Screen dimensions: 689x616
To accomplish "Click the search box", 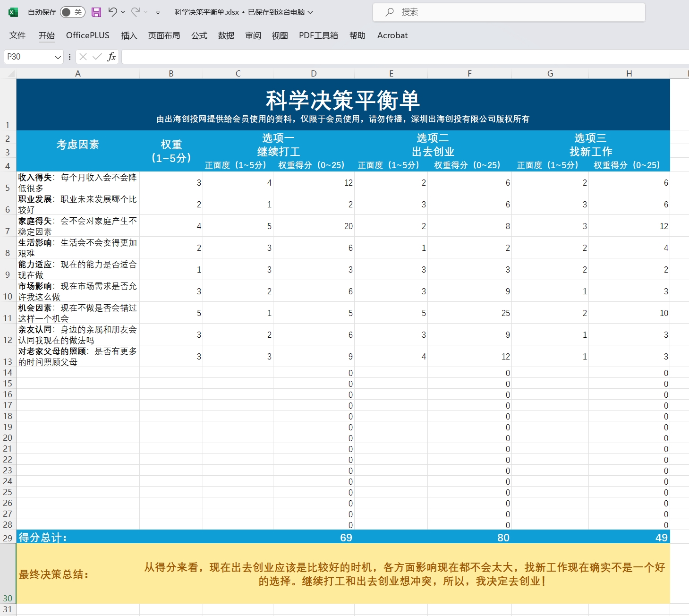I will pos(509,12).
